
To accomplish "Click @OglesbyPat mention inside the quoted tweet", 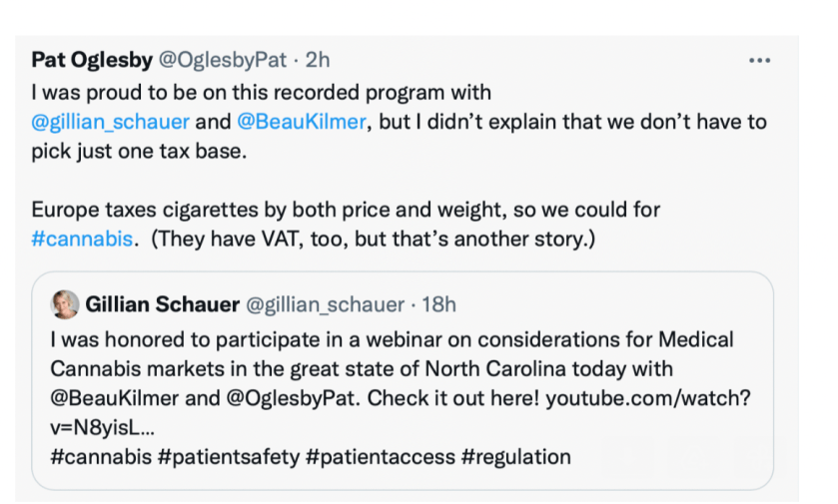I will click(x=287, y=398).
